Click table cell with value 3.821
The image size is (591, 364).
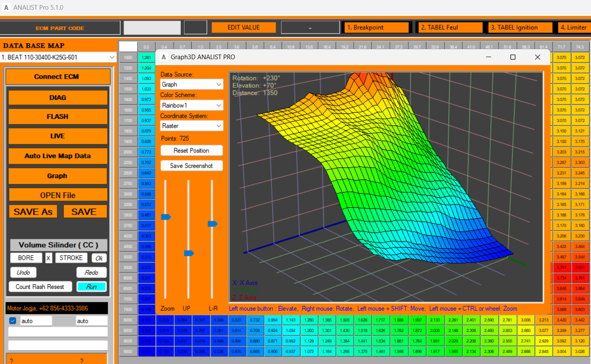[x=580, y=267]
